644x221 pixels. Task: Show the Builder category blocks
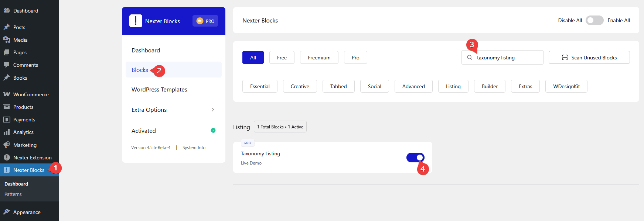click(x=490, y=86)
